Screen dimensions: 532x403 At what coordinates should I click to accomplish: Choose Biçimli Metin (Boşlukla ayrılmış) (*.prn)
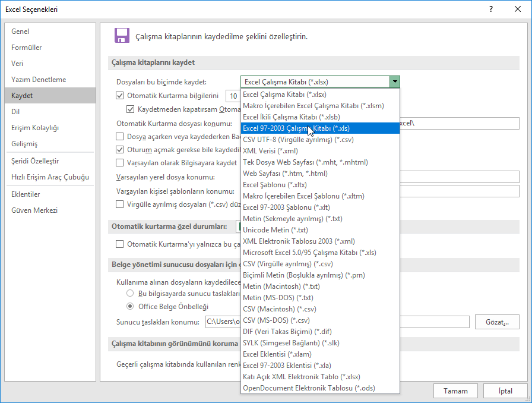pyautogui.click(x=320, y=275)
